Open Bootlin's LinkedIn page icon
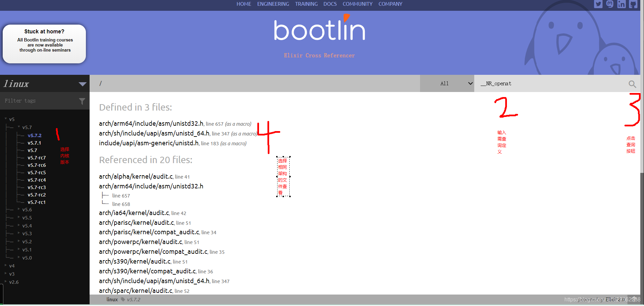 pos(621,4)
